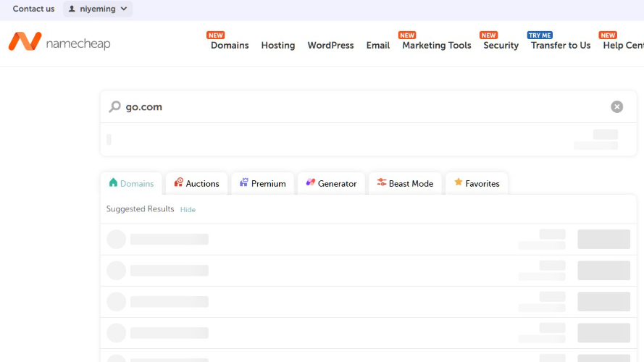Click the magnifier search icon
The width and height of the screenshot is (644, 362).
pos(115,106)
